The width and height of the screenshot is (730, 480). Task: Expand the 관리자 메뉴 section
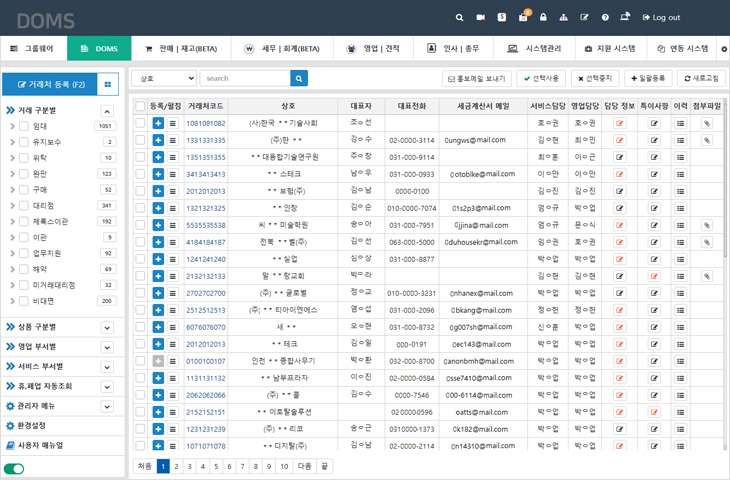[107, 406]
